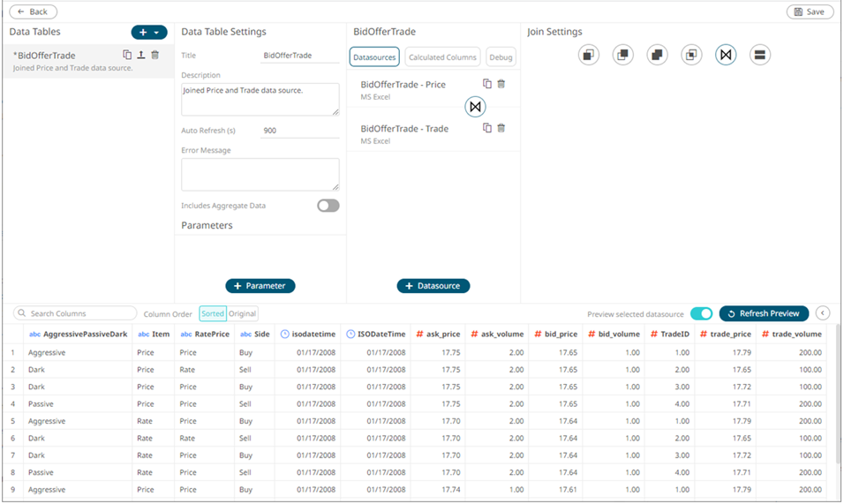Screen dimensions: 844x504
Task: Click the Save button
Action: [810, 11]
